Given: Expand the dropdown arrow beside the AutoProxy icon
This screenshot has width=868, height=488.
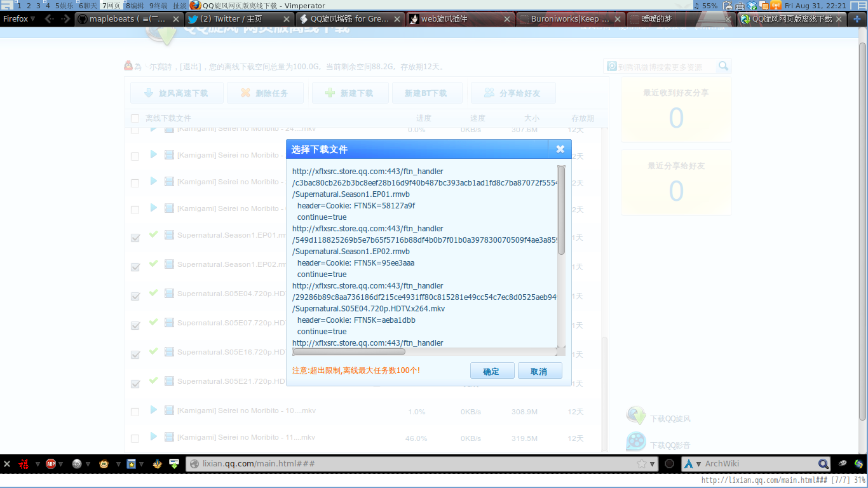Looking at the screenshot, I should point(37,464).
